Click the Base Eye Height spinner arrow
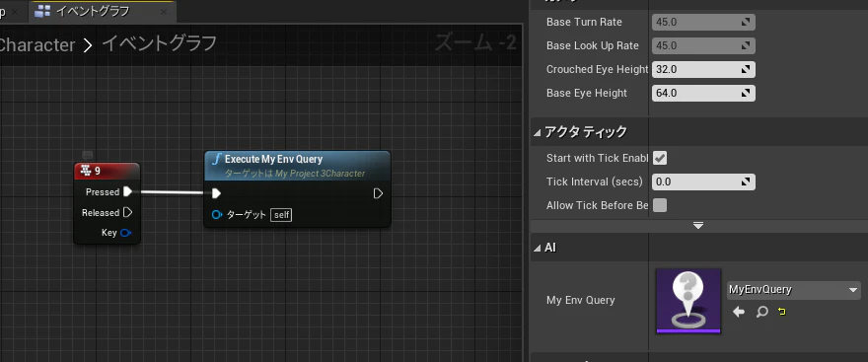868x362 pixels. pyautogui.click(x=747, y=93)
